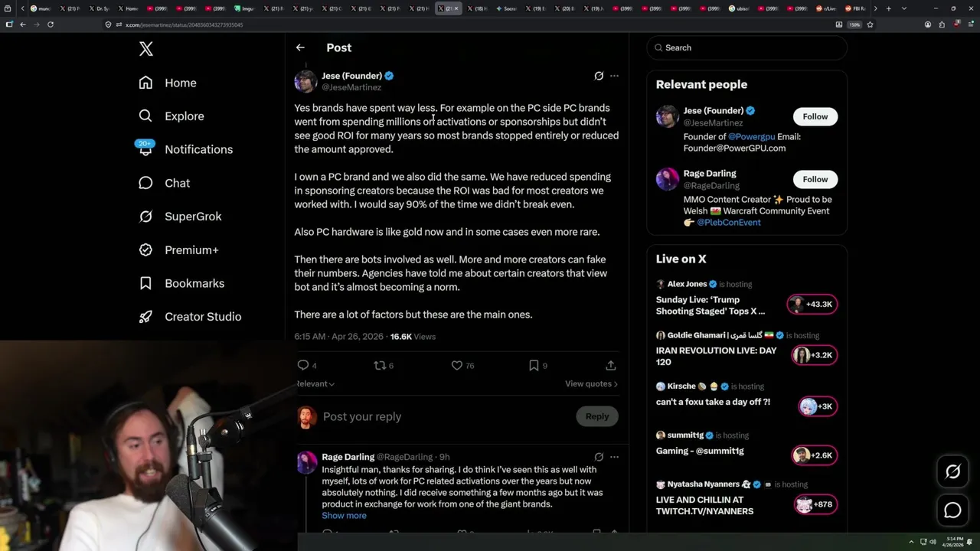Share the post using the share icon

(610, 366)
